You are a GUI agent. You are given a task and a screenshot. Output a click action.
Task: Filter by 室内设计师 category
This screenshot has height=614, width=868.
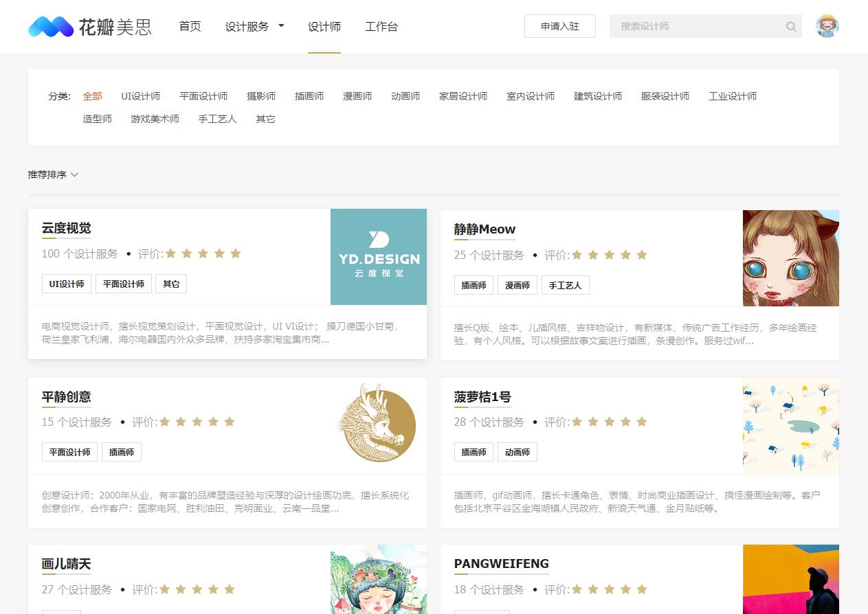tap(531, 96)
